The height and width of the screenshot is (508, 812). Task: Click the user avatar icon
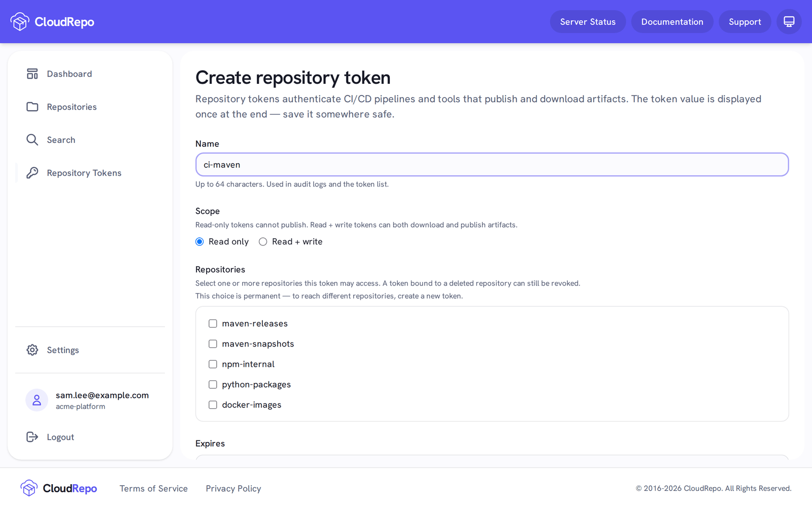tap(37, 400)
